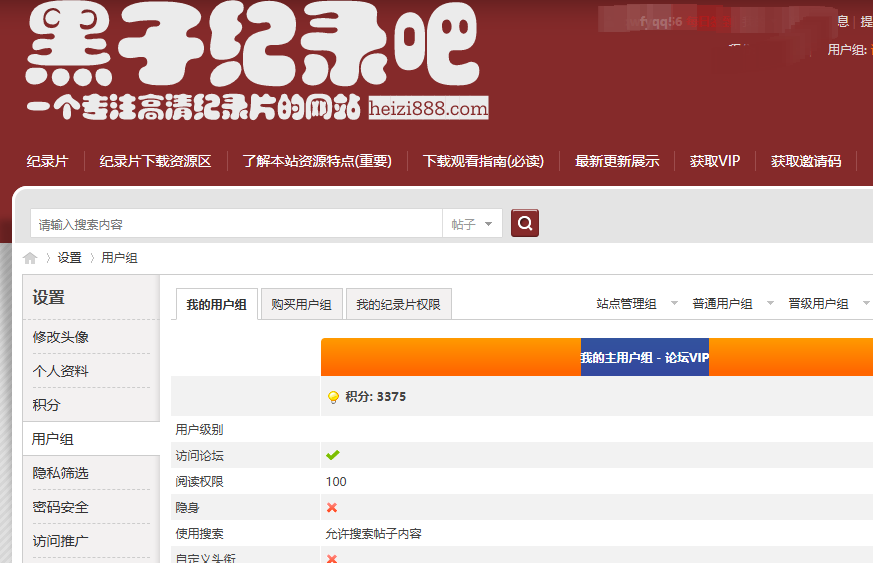Open 隐私筛选 in the settings sidebar
Viewport: 873px width, 563px height.
(60, 473)
